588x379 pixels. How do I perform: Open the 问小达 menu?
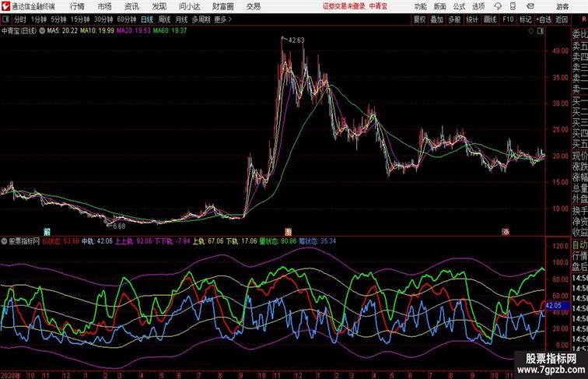pos(189,6)
